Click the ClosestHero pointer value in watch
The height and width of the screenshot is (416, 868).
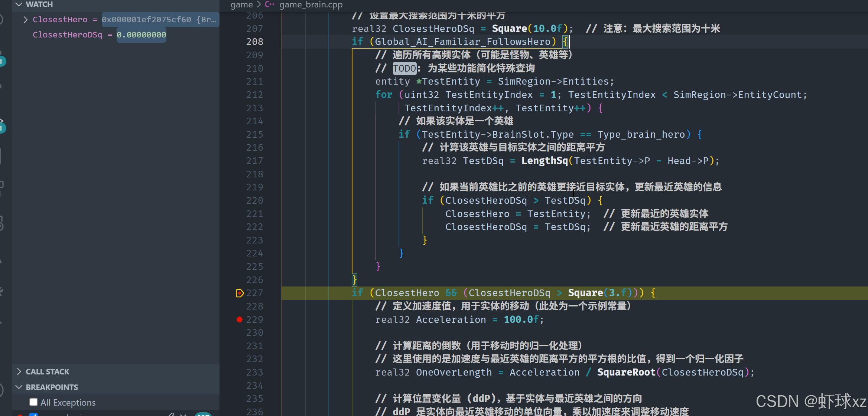tap(159, 20)
